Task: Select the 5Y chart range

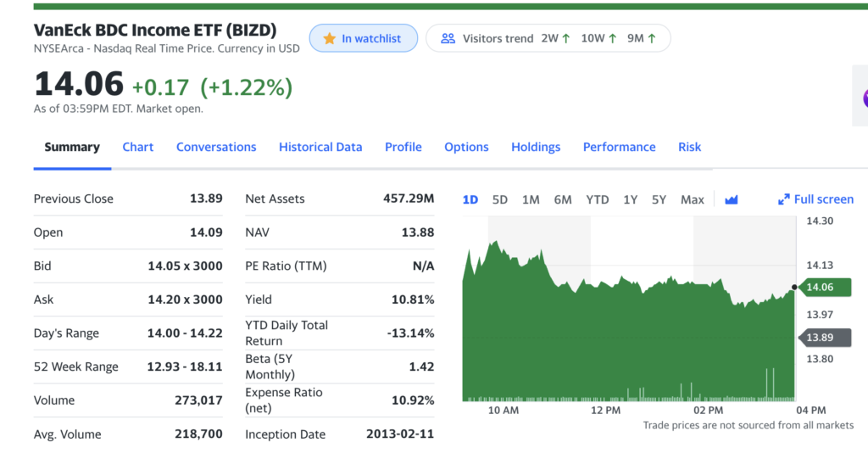Action: (658, 199)
